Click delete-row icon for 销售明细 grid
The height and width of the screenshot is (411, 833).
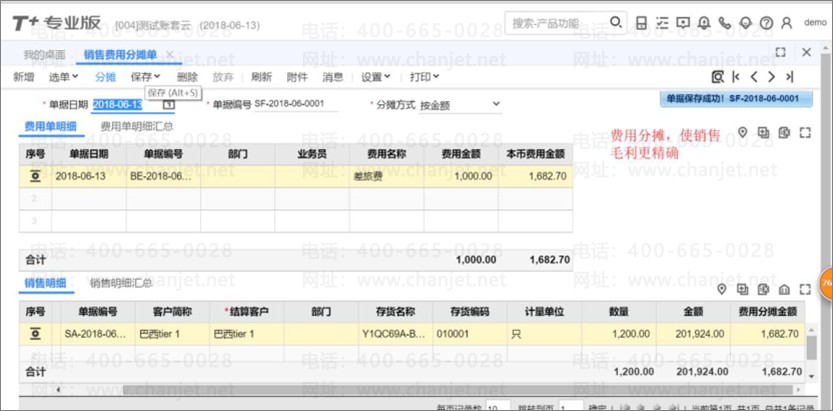[763, 289]
